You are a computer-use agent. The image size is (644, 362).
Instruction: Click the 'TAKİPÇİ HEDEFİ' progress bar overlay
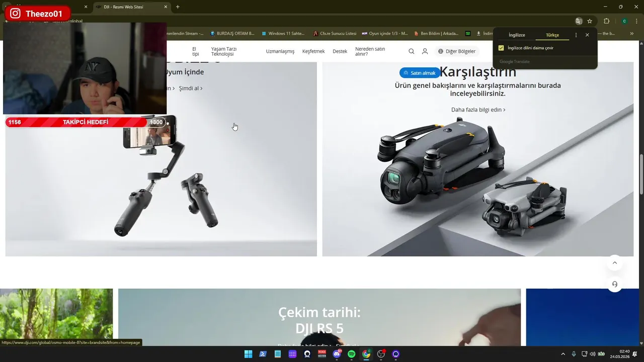tap(86, 122)
